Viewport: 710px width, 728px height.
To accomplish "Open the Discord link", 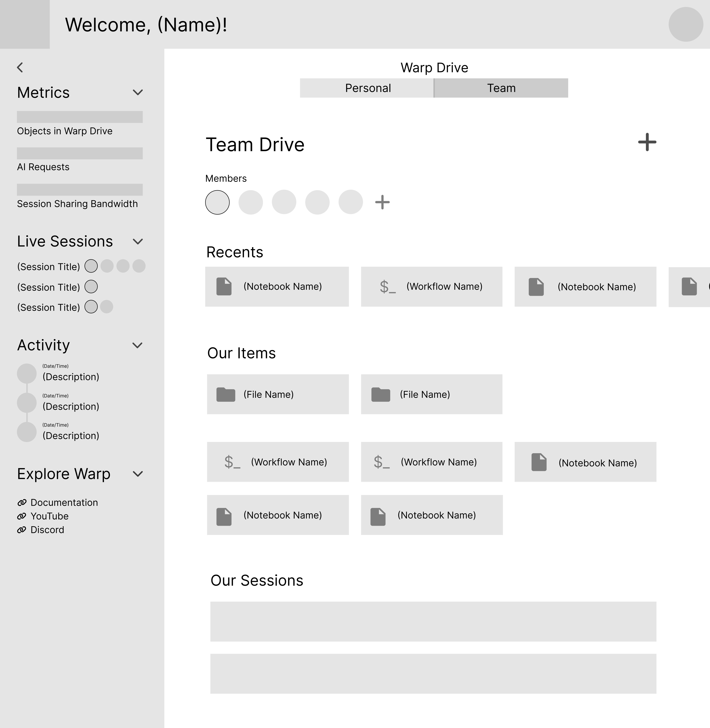I will [47, 530].
